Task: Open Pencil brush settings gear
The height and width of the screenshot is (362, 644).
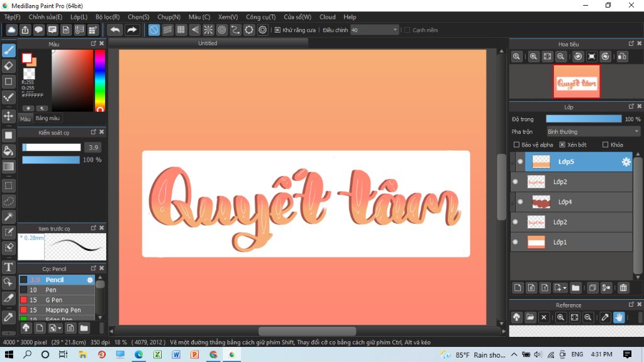Action: click(x=89, y=280)
